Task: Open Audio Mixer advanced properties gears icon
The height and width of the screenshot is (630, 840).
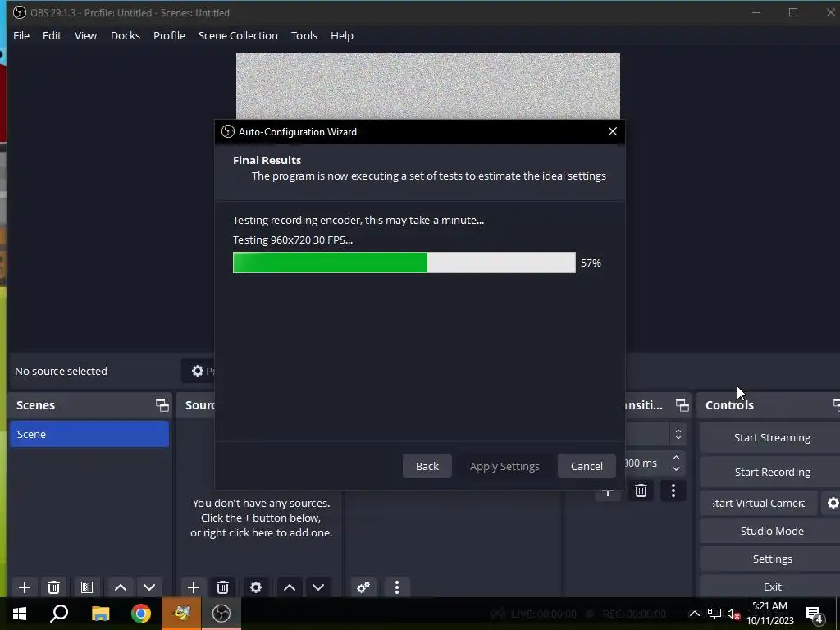Action: [363, 587]
